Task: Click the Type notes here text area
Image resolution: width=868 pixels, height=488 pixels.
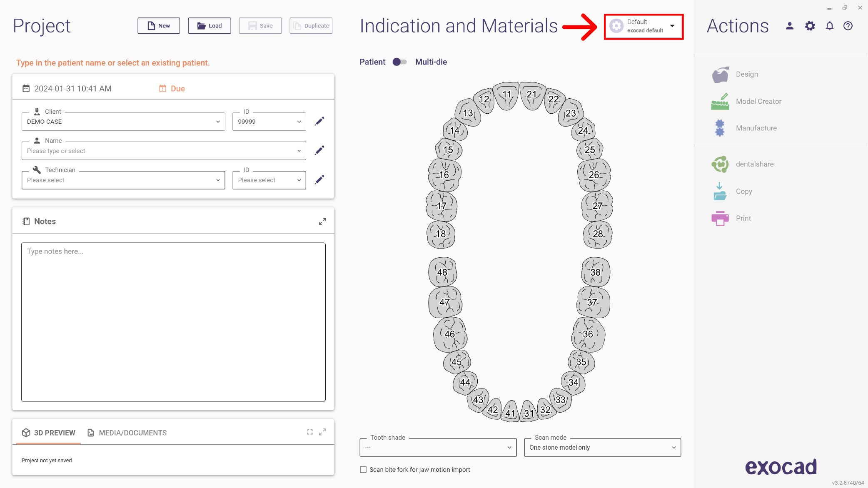Action: [173, 322]
